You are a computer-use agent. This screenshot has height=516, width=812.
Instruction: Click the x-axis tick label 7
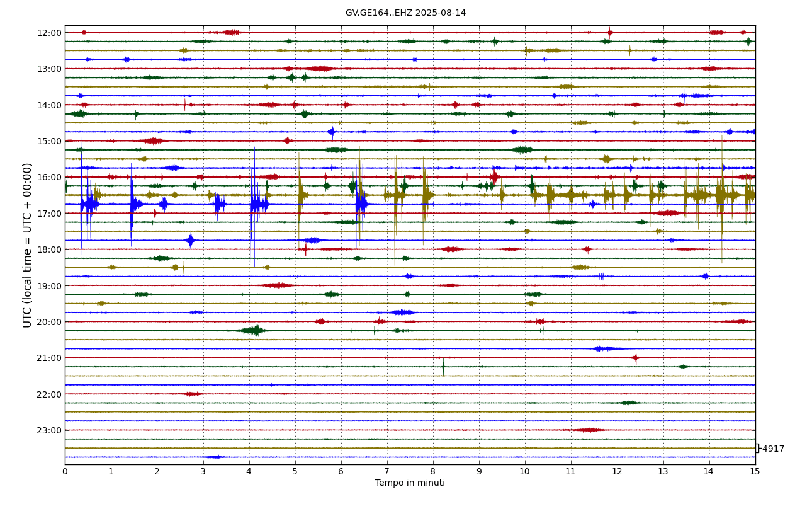click(386, 471)
